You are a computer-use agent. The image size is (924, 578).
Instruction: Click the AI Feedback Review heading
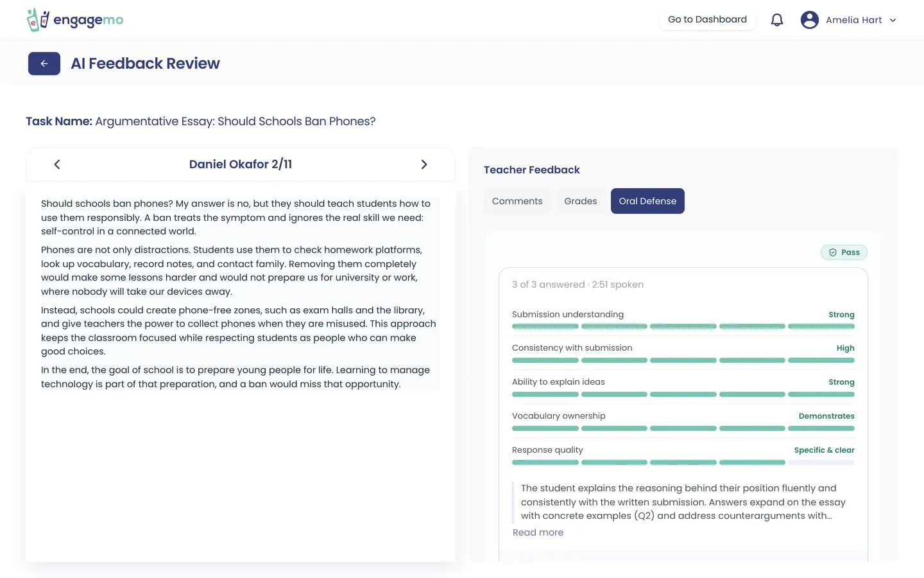(145, 64)
